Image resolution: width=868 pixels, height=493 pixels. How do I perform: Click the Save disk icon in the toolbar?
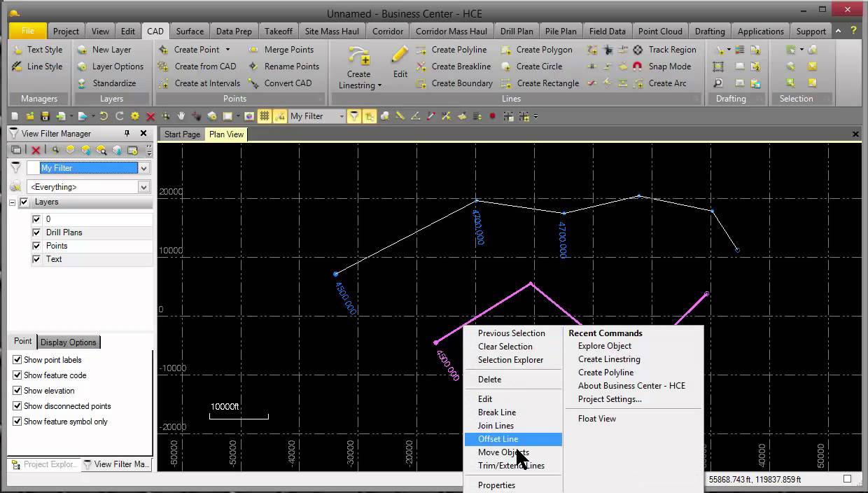tap(45, 116)
